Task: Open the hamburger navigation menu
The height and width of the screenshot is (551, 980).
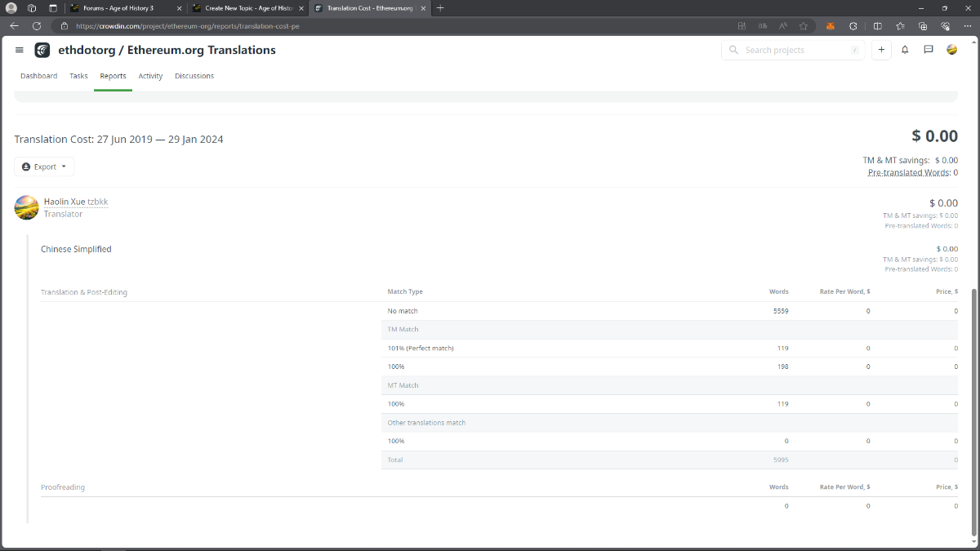Action: [x=20, y=50]
